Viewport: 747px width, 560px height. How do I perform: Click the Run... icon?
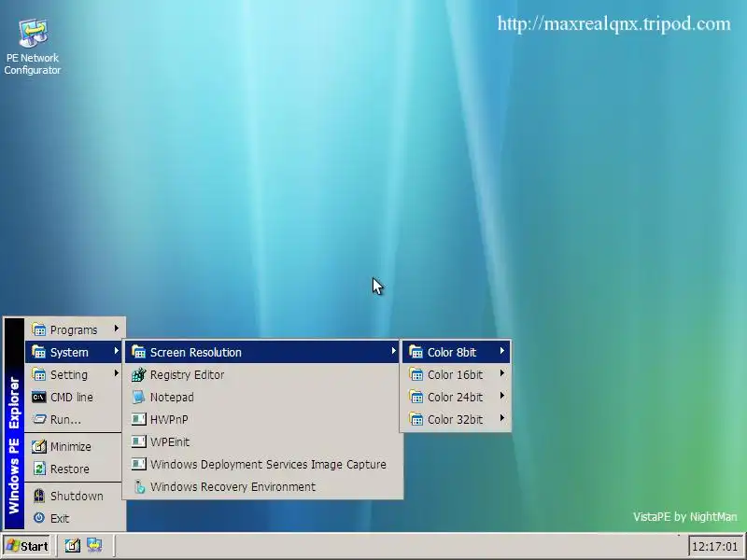[38, 419]
